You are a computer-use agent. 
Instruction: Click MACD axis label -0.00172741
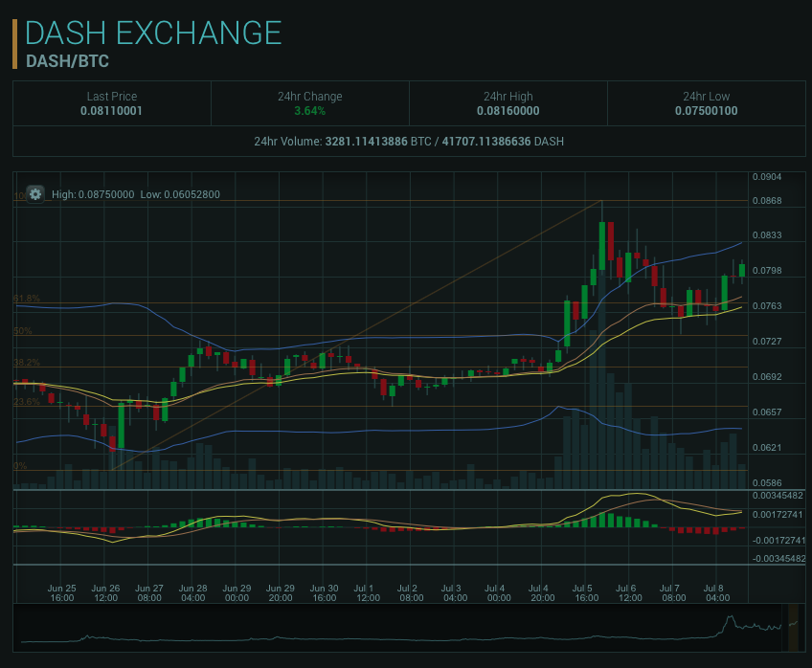click(778, 540)
